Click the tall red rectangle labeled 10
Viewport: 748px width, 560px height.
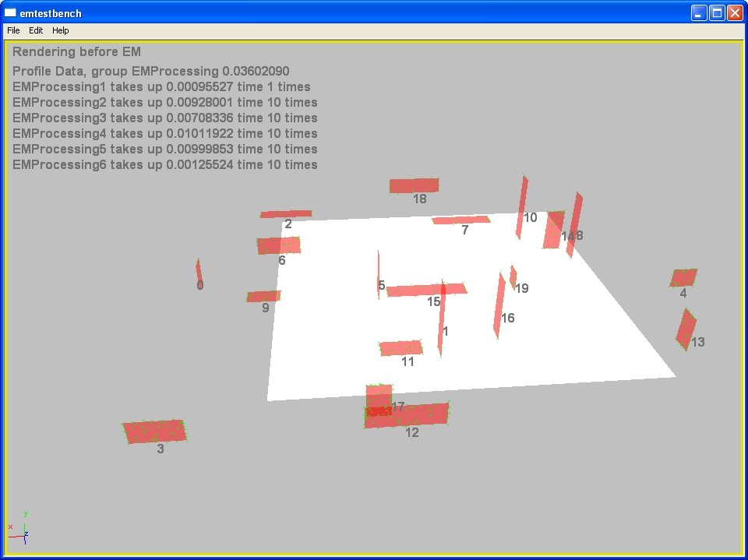[x=521, y=206]
